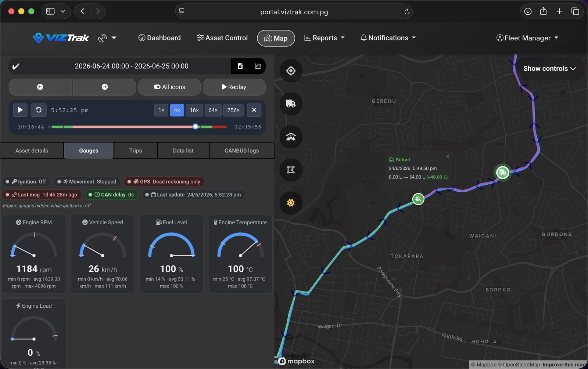Reload the page in Safari
The width and height of the screenshot is (588, 369).
[407, 12]
